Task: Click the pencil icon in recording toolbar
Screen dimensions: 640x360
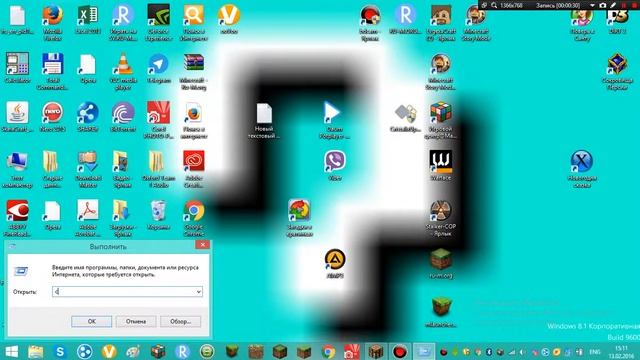Action: point(613,5)
